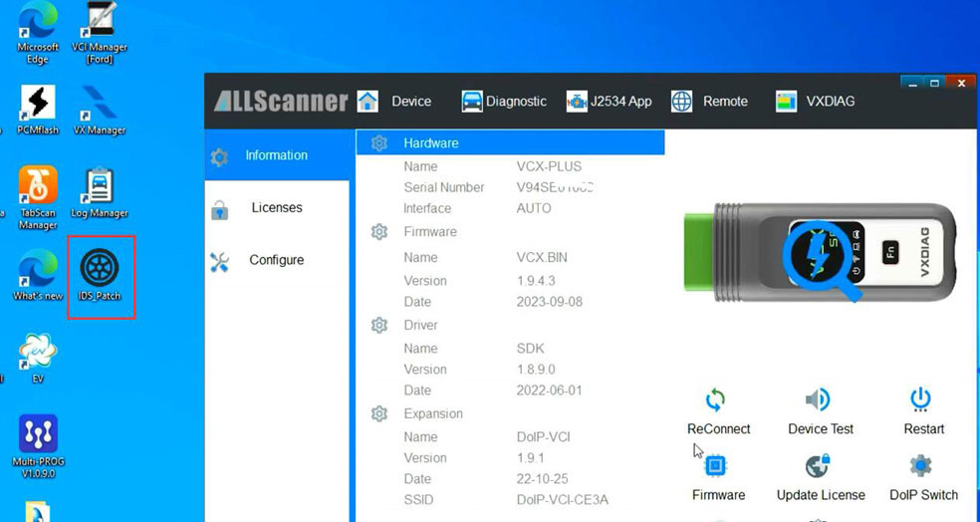The height and width of the screenshot is (522, 980).
Task: Open What's new Edge shortcut
Action: 38,275
